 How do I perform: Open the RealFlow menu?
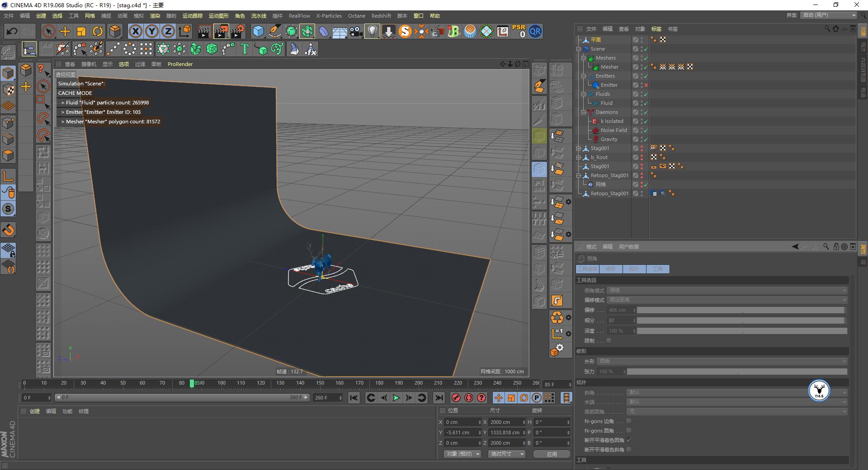(299, 16)
